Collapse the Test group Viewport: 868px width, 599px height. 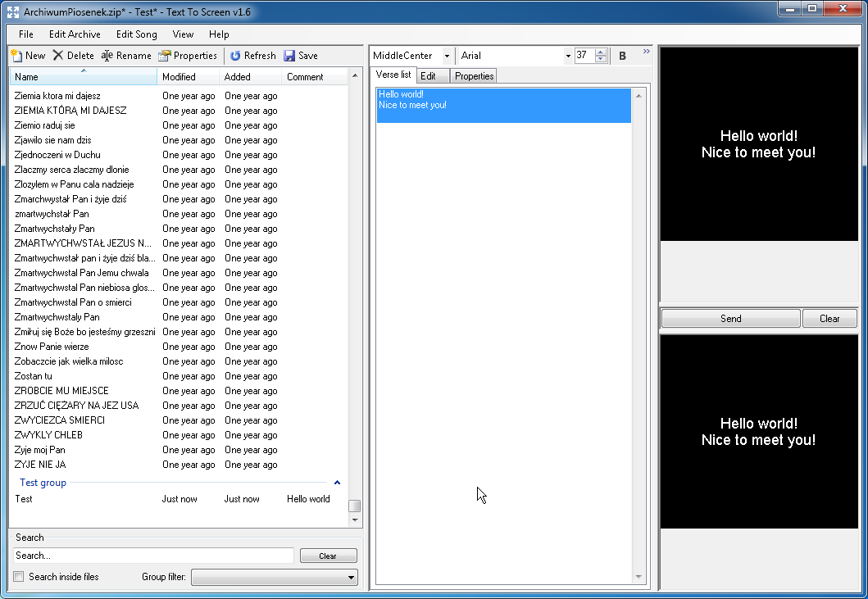(336, 483)
